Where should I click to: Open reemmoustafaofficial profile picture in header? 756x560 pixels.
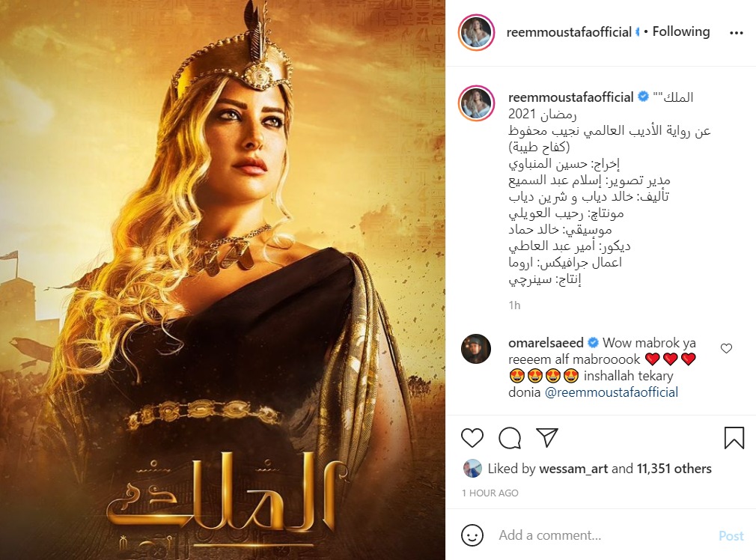tap(476, 32)
